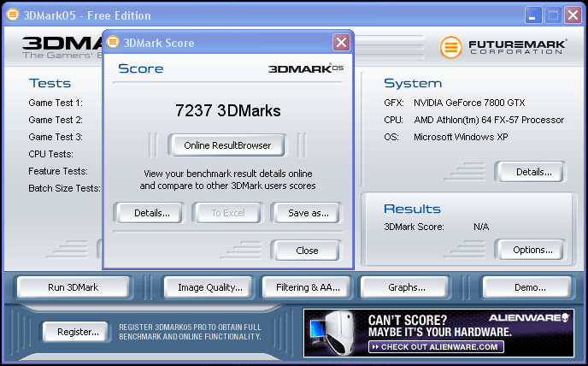Click the Tests section heading
Viewport: 588px width, 366px height.
(50, 83)
